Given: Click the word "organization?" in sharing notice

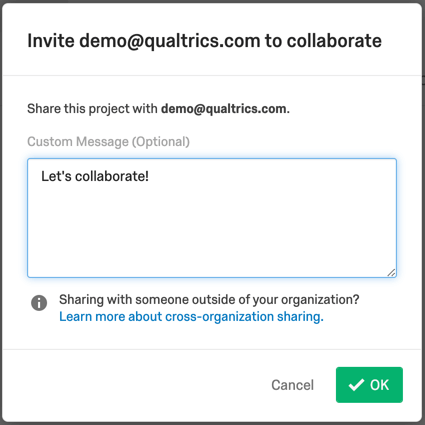Looking at the screenshot, I should [x=320, y=300].
